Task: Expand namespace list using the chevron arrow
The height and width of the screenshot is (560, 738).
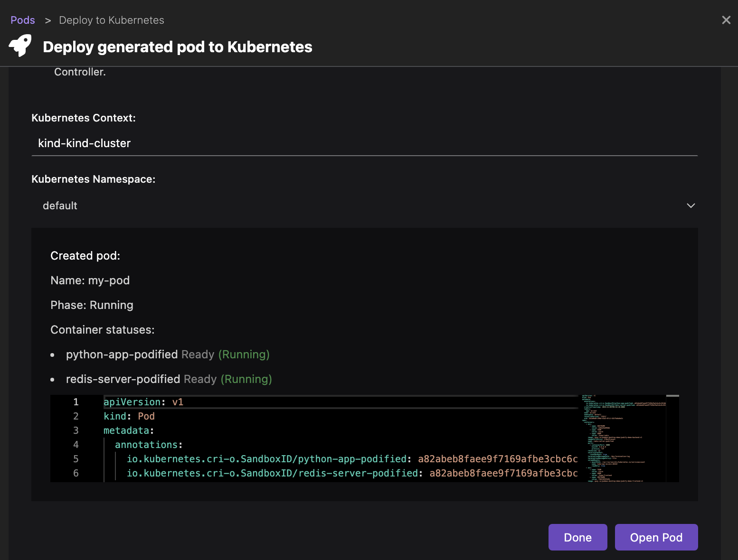Action: [691, 205]
